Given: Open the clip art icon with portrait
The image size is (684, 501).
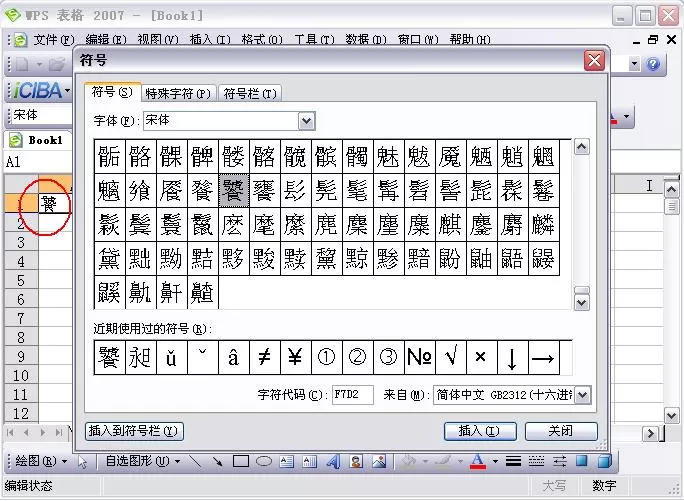Looking at the screenshot, I should pos(356,461).
